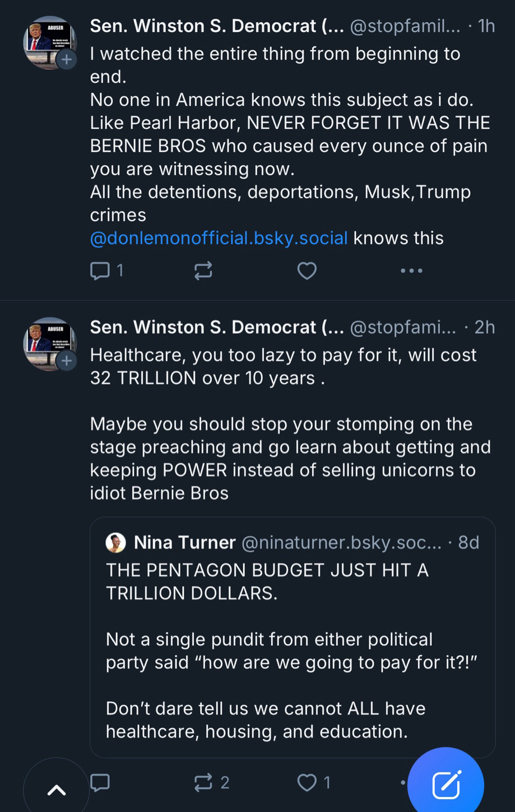Tap the scroll-to-top chevron button

56,790
